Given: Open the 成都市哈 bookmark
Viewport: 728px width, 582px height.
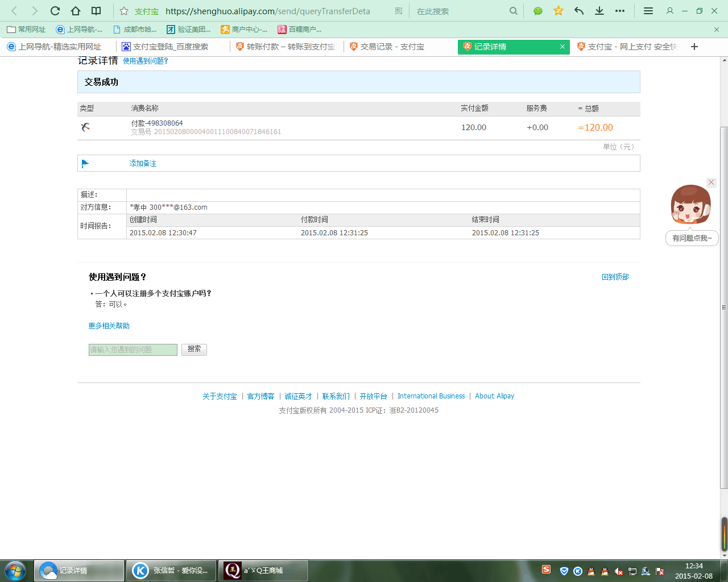Looking at the screenshot, I should 135,29.
